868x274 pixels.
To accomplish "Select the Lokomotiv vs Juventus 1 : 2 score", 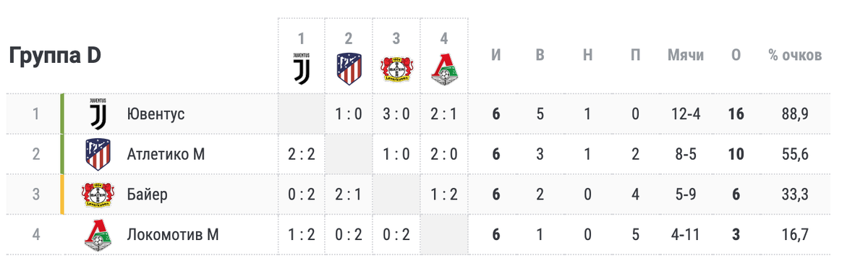I will point(301,235).
